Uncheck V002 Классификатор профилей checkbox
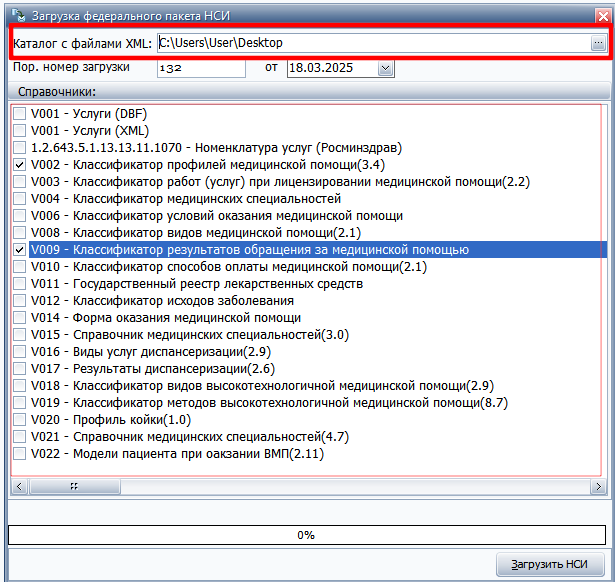 tap(19, 165)
